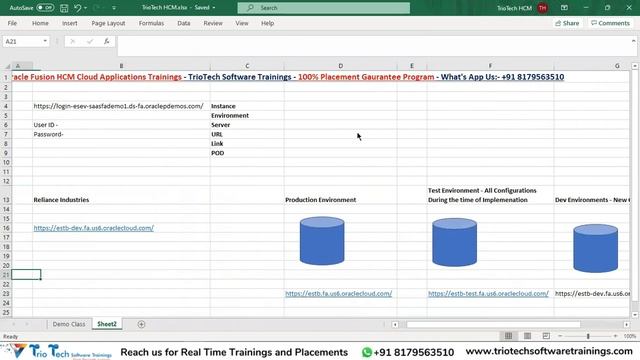Select the Dev Environments cylinder shape

coord(596,248)
